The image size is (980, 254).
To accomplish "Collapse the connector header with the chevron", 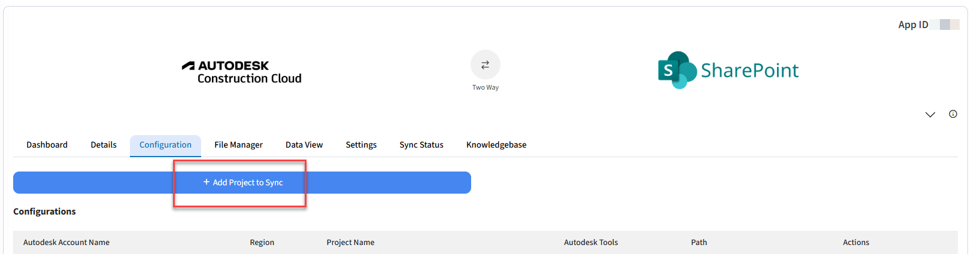I will click(930, 115).
